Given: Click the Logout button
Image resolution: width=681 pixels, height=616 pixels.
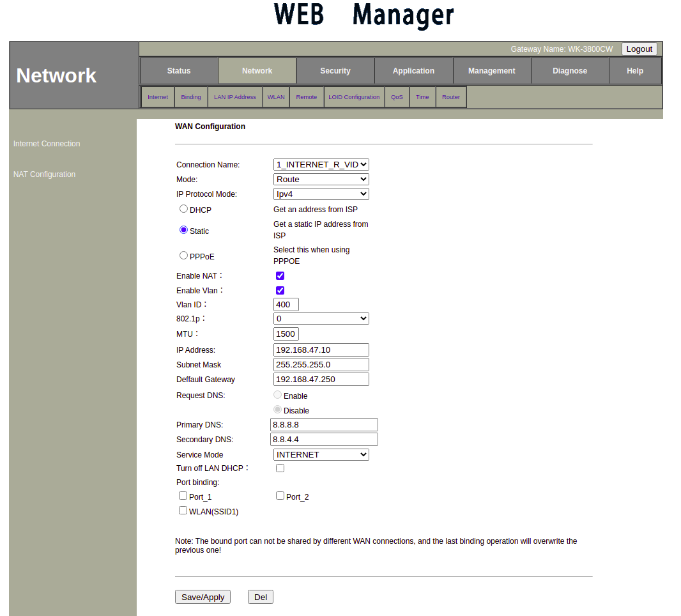Looking at the screenshot, I should click(x=639, y=49).
